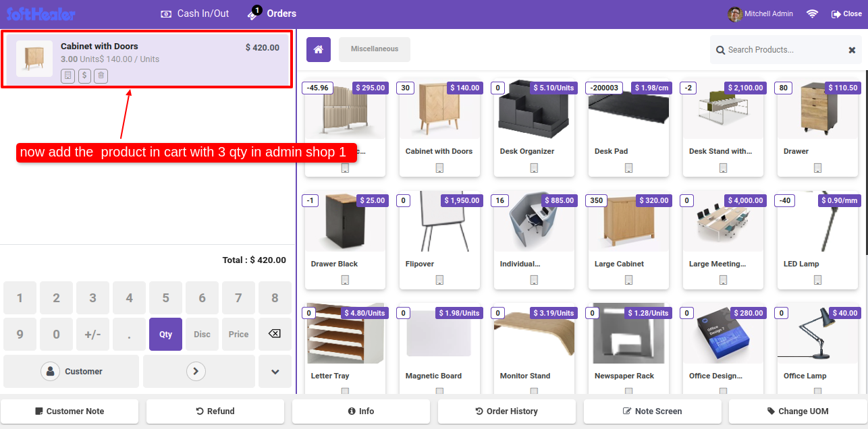Switch numpad to Price mode
Viewport: 868px width, 429px height.
coord(238,334)
